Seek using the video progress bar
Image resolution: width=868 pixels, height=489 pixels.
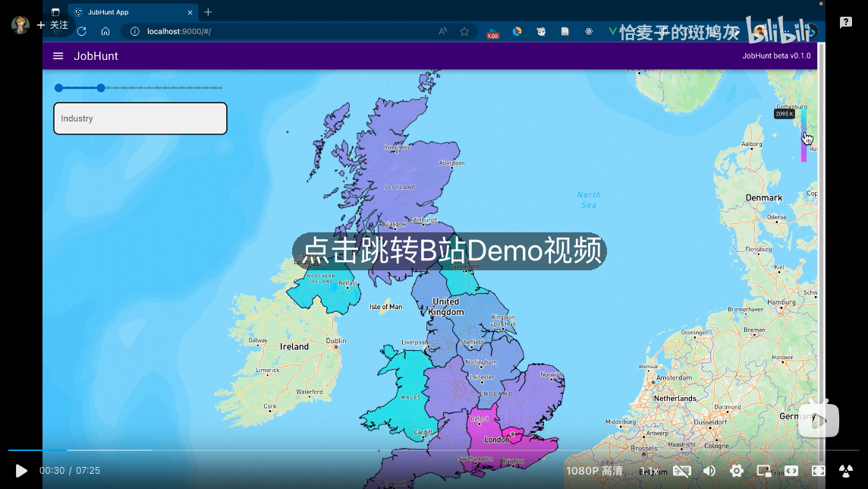[434, 450]
